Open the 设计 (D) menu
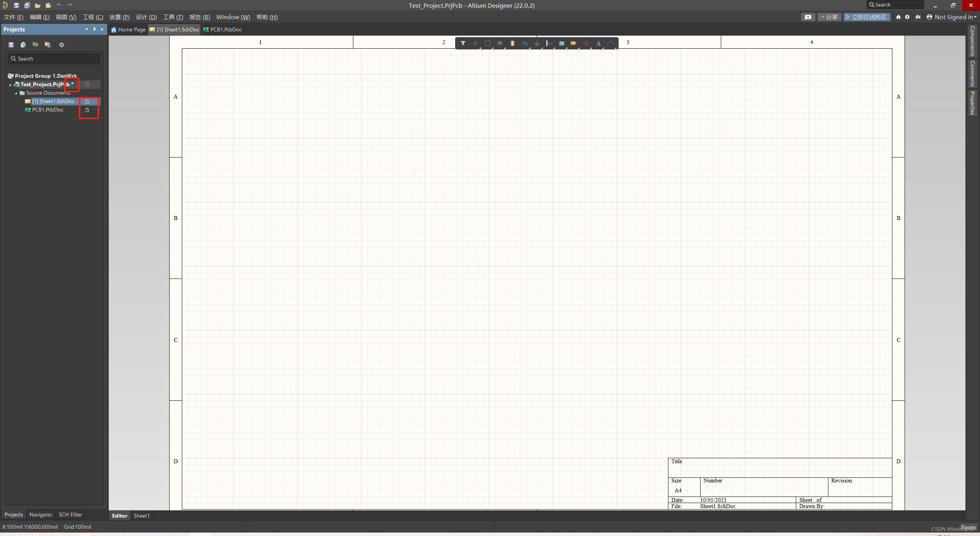 point(146,17)
